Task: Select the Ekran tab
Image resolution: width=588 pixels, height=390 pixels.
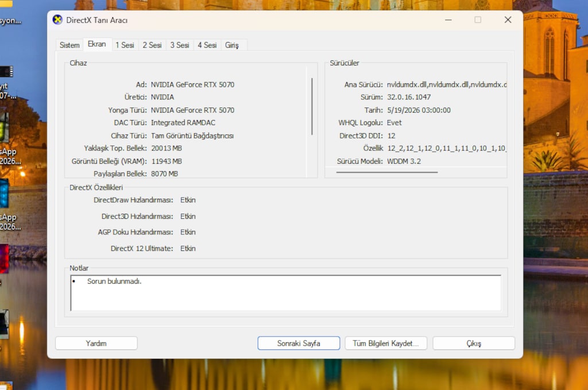Action: (x=96, y=44)
